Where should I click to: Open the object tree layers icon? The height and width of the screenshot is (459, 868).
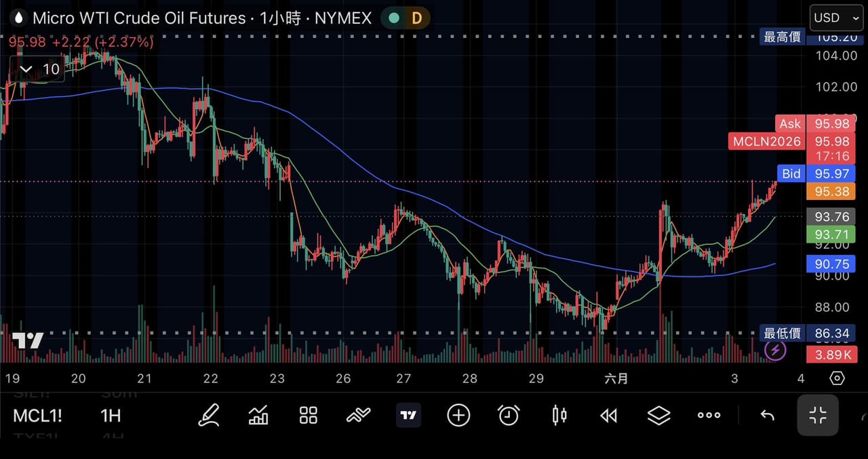tap(658, 416)
